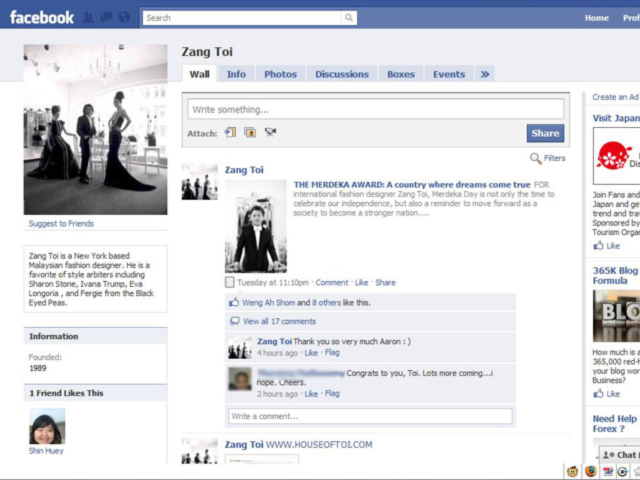This screenshot has width=640, height=480.
Task: Click the 'Write a comment...' field
Action: (x=370, y=416)
